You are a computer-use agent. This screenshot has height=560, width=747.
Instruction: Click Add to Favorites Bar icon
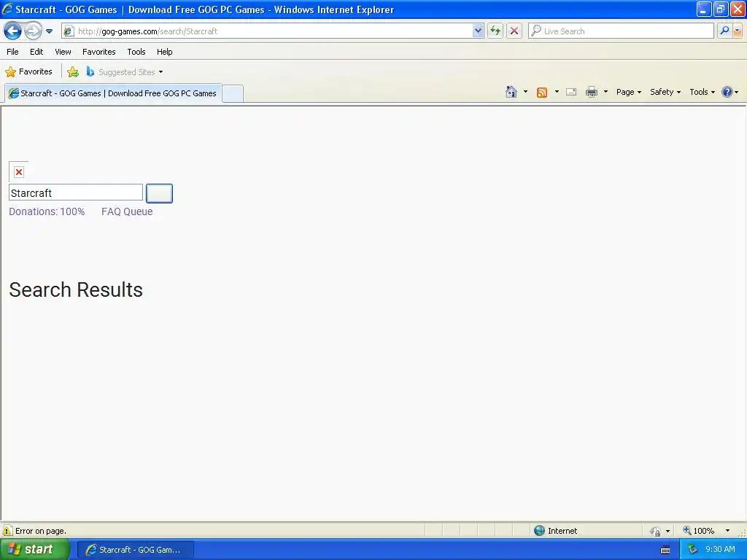coord(73,72)
